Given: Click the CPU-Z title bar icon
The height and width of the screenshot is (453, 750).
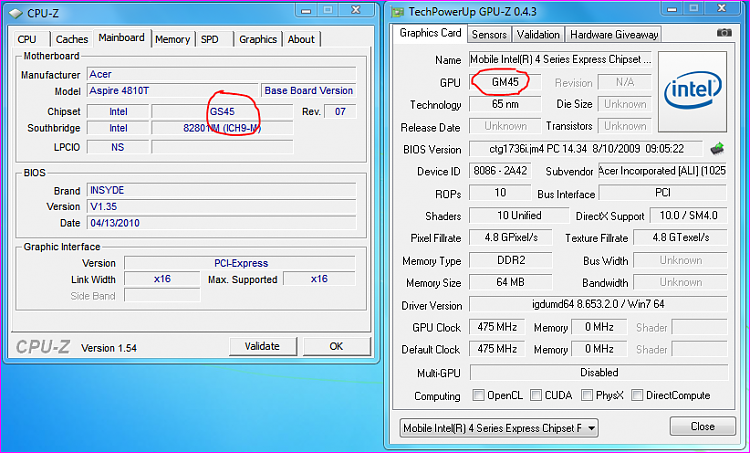Looking at the screenshot, I should tap(16, 13).
